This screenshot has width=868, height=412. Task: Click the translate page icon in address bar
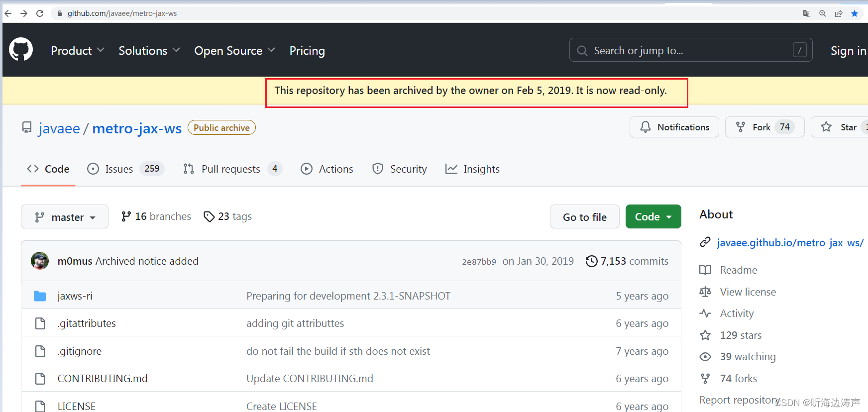point(807,13)
